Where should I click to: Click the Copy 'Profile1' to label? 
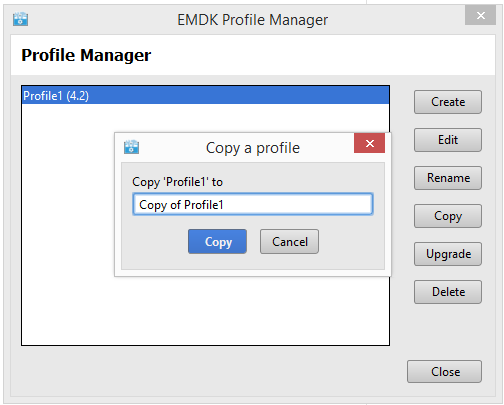point(177,182)
